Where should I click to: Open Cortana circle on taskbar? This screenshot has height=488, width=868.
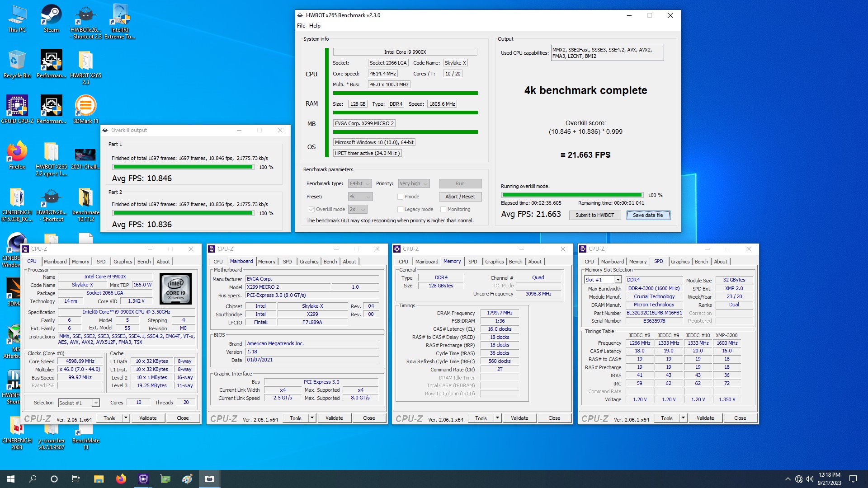click(x=54, y=479)
